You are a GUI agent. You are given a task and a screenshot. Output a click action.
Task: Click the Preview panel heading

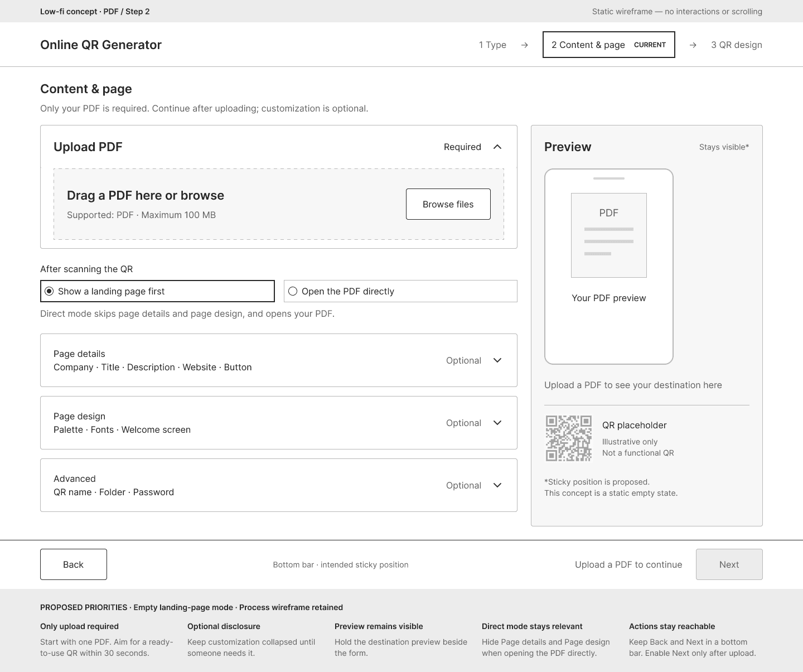(x=568, y=147)
